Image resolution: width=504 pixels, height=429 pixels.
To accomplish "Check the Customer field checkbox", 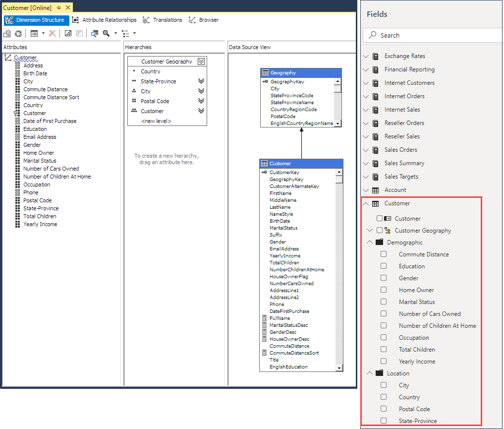I will (x=380, y=218).
